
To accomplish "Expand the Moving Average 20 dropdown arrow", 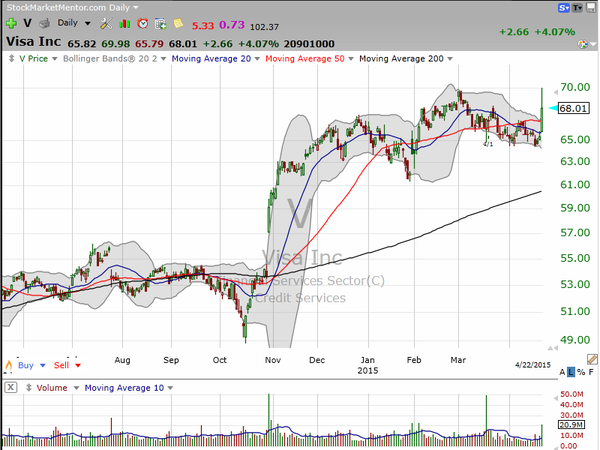I will pyautogui.click(x=257, y=59).
